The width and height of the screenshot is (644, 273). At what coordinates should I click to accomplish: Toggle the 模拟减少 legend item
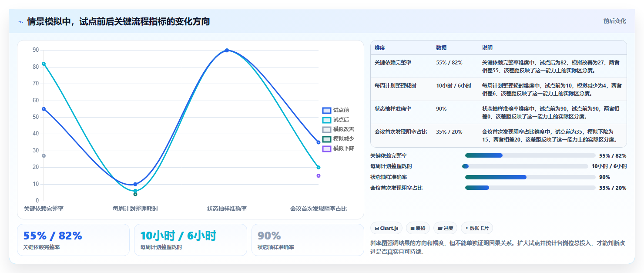(x=338, y=139)
